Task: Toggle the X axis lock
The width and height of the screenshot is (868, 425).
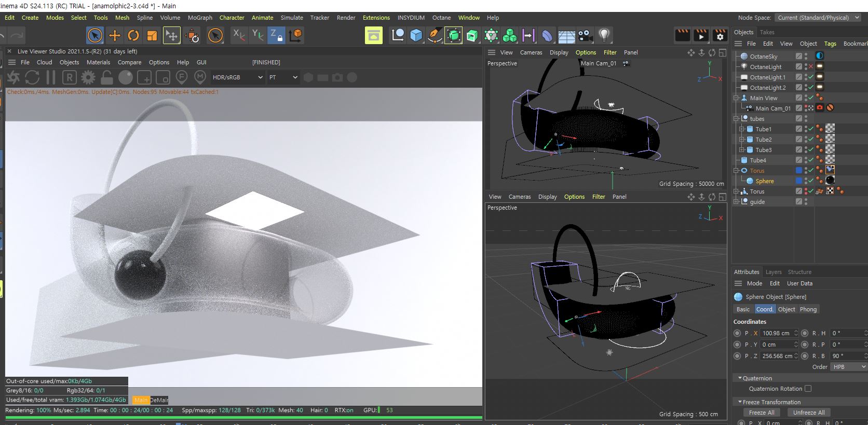Action: (x=238, y=35)
